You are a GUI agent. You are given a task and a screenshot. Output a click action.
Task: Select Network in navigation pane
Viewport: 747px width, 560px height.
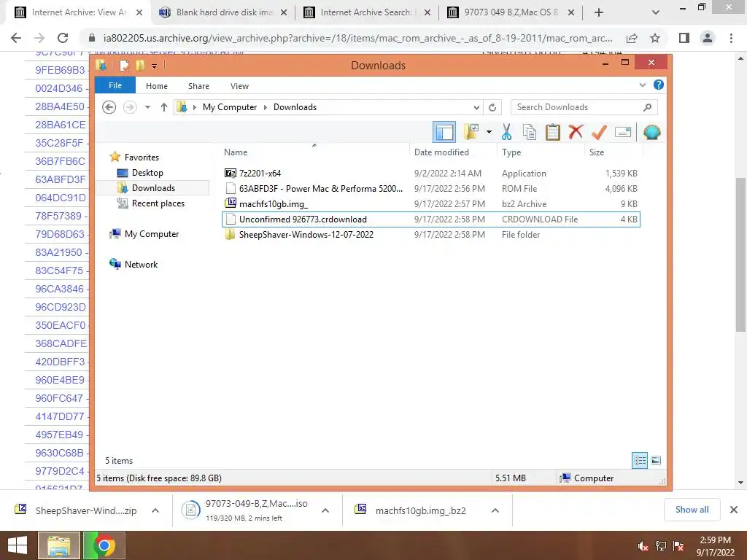[x=141, y=264]
